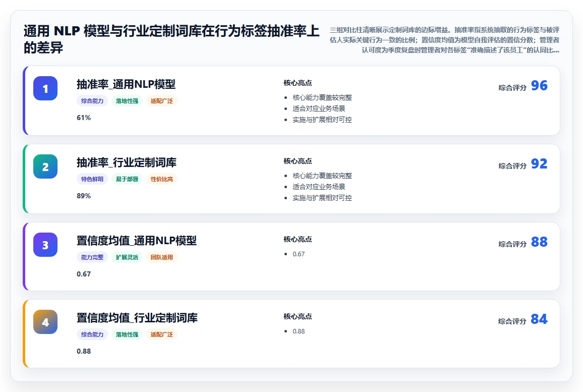Click the rank 1 number badge

[x=45, y=88]
